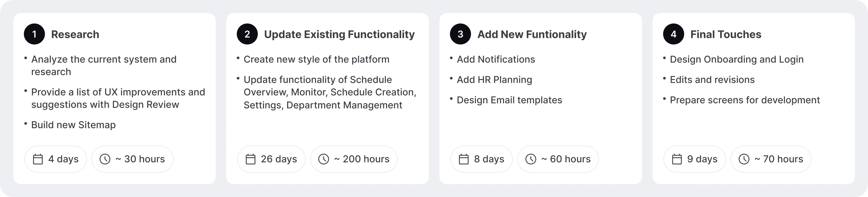868x197 pixels.
Task: Click the number 4 step badge
Action: coord(674,34)
